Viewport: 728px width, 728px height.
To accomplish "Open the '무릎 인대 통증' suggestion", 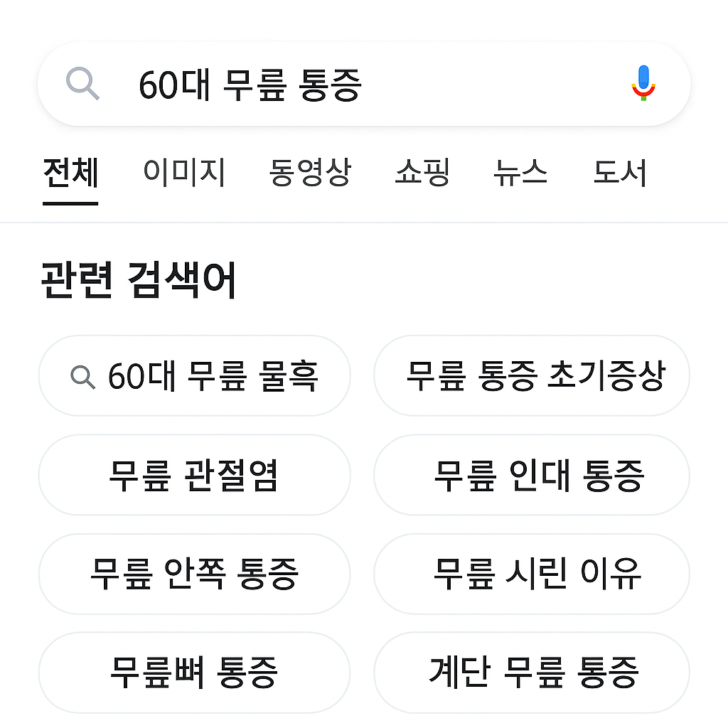I will [x=531, y=475].
